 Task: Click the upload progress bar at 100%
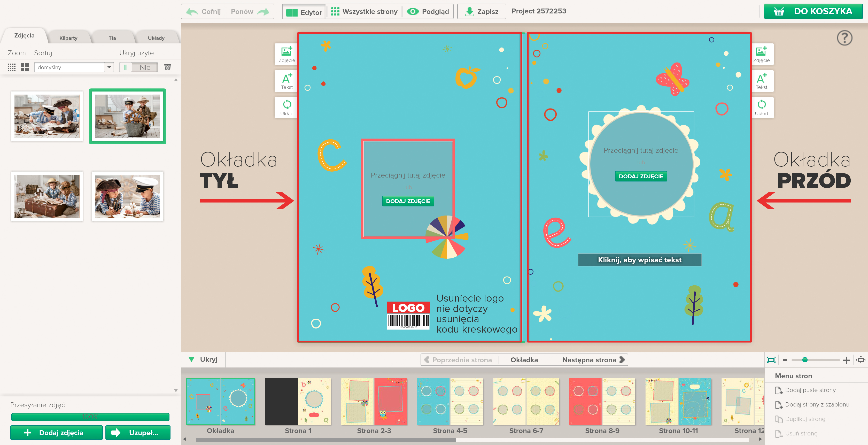(90, 417)
